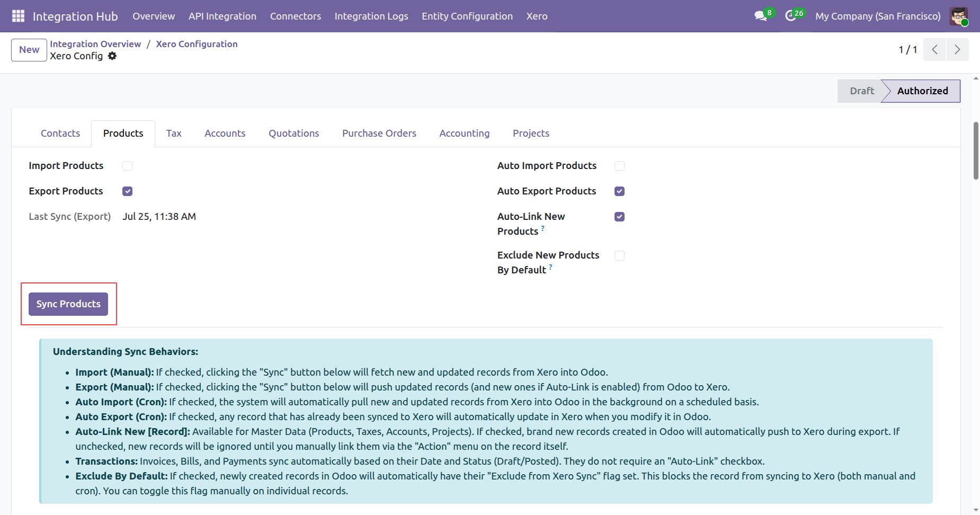Open the Xero menu in the top bar
The height and width of the screenshot is (515, 980).
[x=537, y=16]
